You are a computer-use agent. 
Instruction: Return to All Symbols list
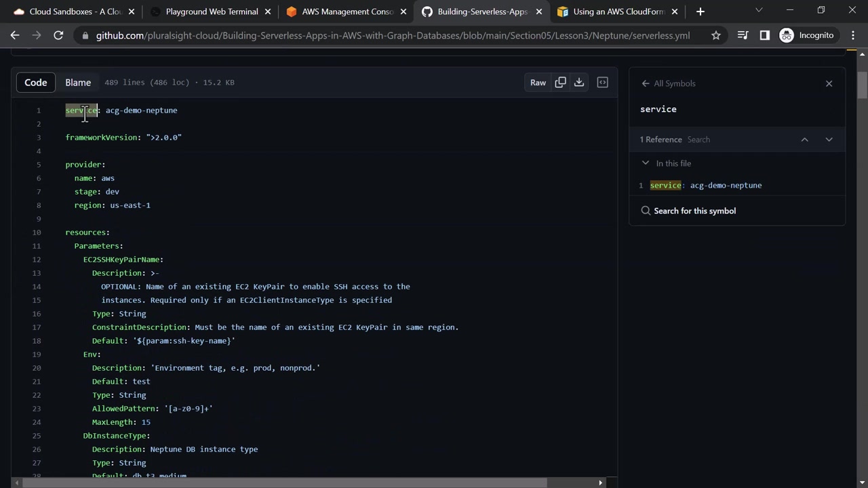click(x=669, y=83)
